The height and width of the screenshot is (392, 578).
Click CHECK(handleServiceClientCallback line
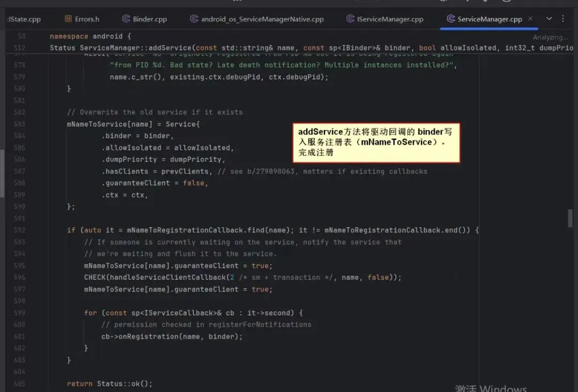pos(242,278)
